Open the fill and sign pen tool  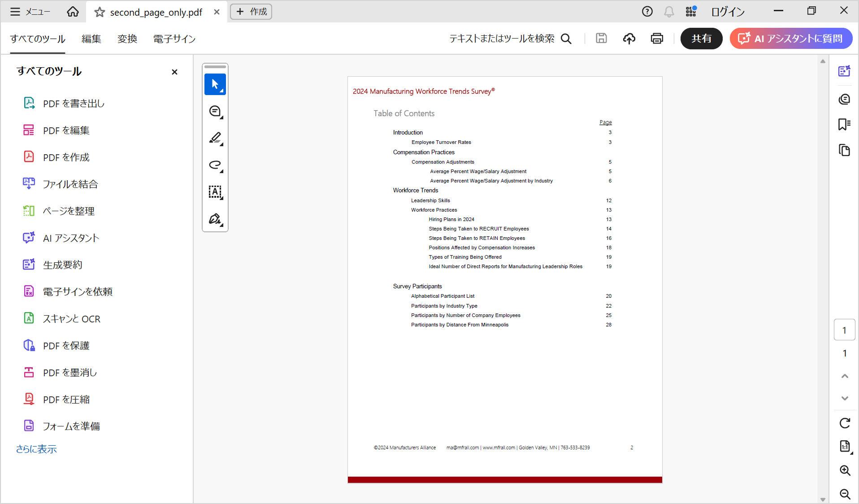tap(215, 219)
